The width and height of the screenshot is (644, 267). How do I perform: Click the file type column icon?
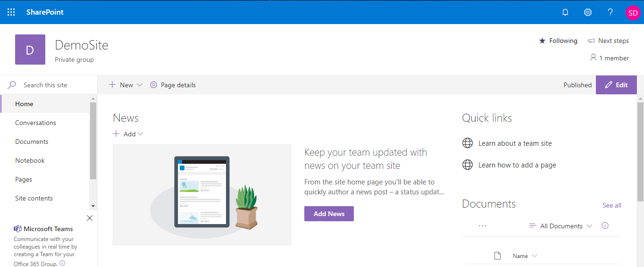coord(497,256)
